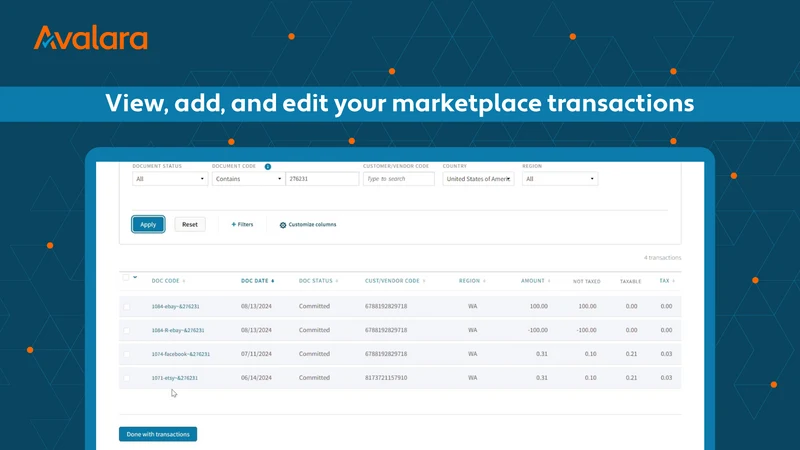
Task: Sort table by Amount column
Action: [x=535, y=281]
